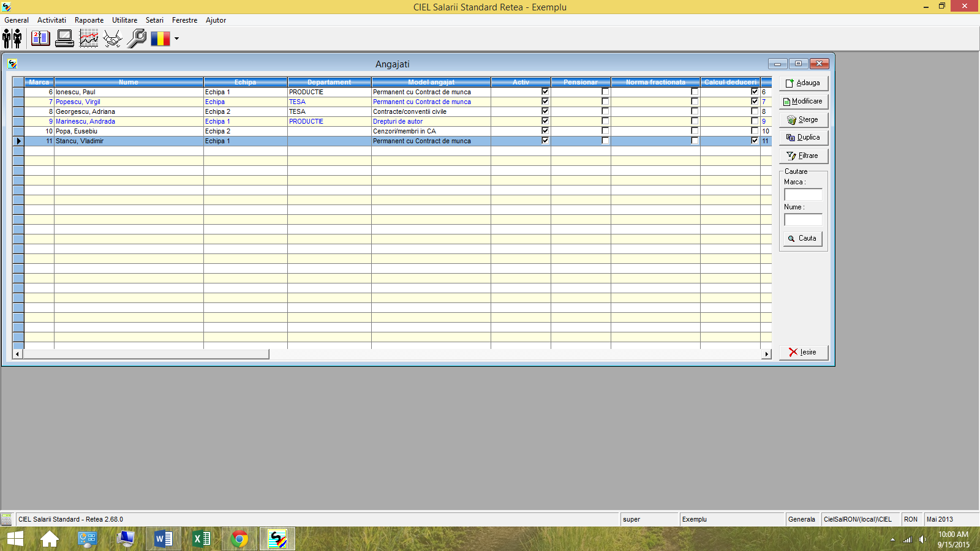Open the General menu
This screenshot has width=980, height=551.
[17, 20]
